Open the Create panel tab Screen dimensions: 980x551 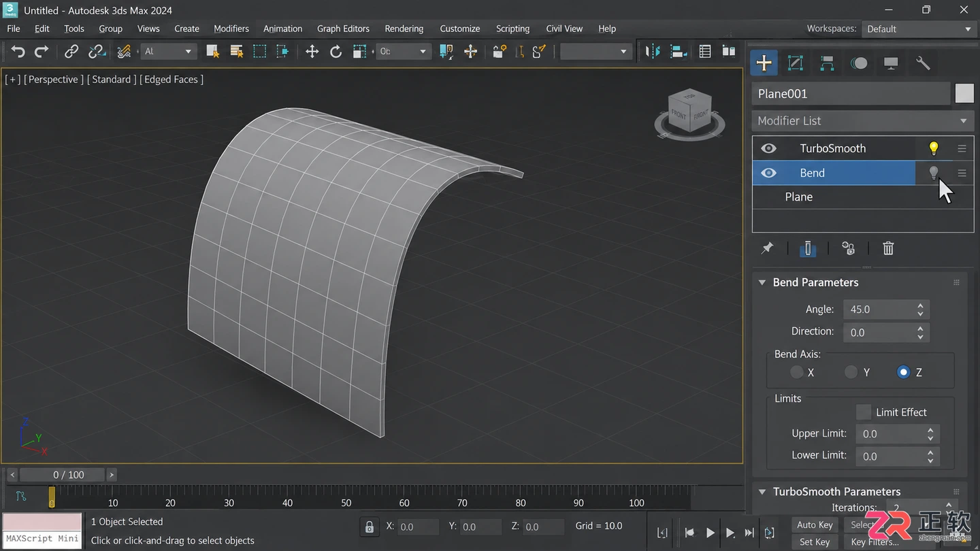pos(764,63)
